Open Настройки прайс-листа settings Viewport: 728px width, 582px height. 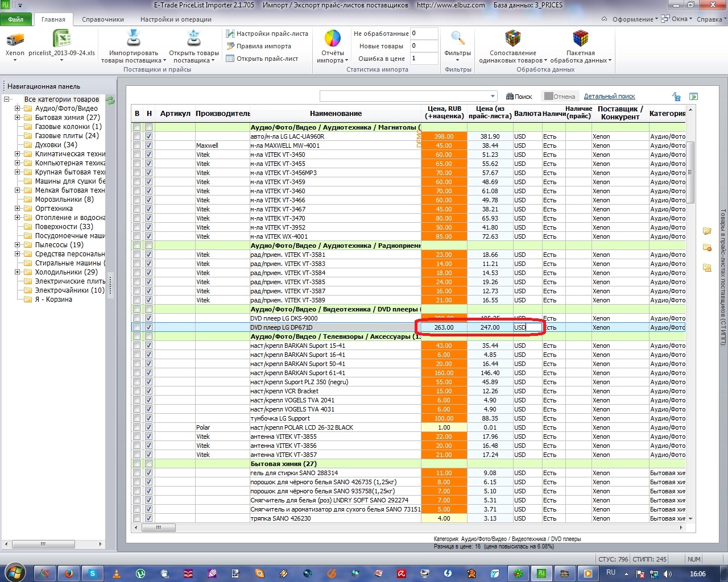[267, 34]
